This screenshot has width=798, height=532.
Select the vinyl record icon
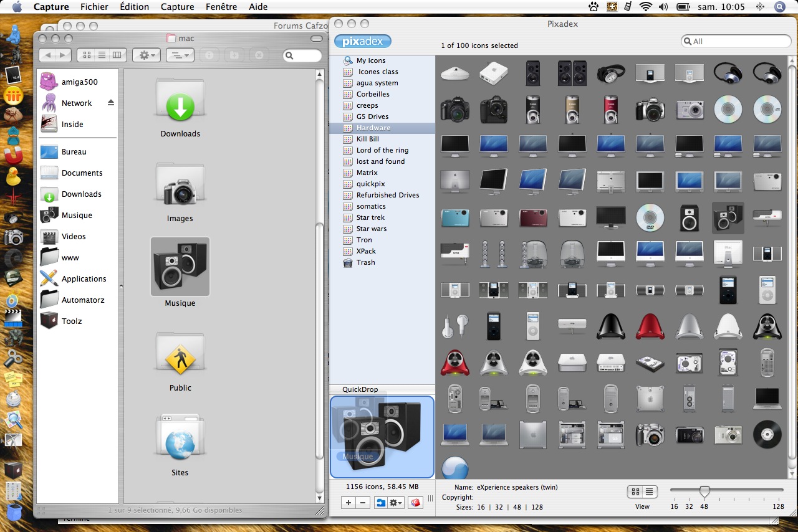(767, 434)
